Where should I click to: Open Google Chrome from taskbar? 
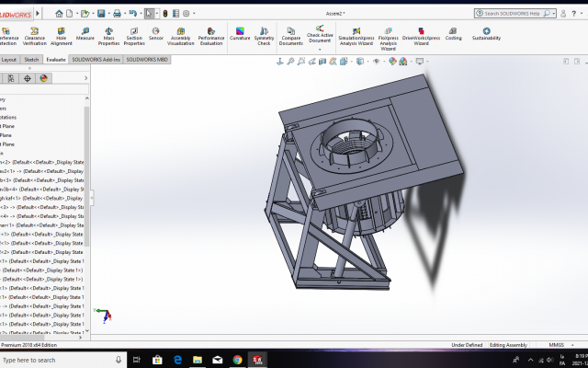pos(237,360)
